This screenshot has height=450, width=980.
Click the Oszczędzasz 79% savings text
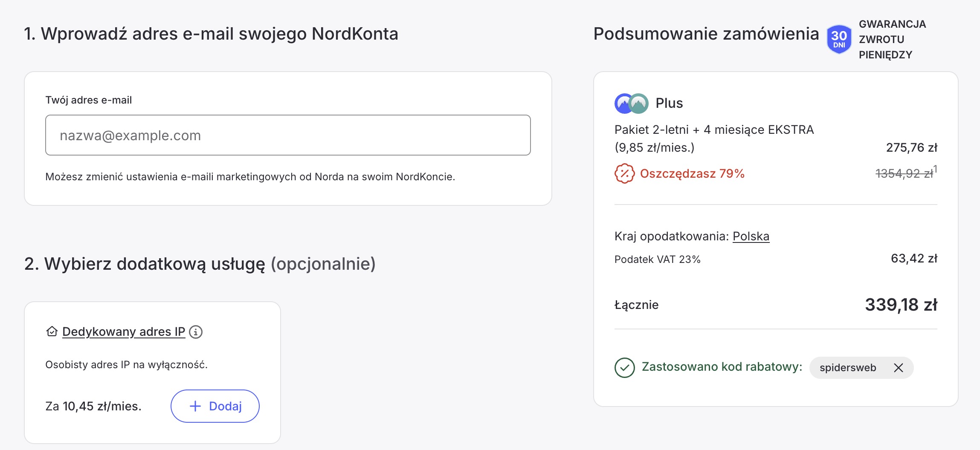pyautogui.click(x=692, y=173)
